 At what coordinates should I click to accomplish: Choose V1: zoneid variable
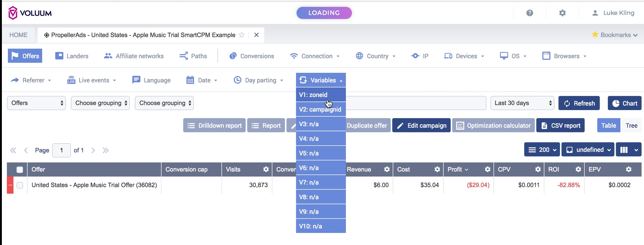pyautogui.click(x=321, y=95)
